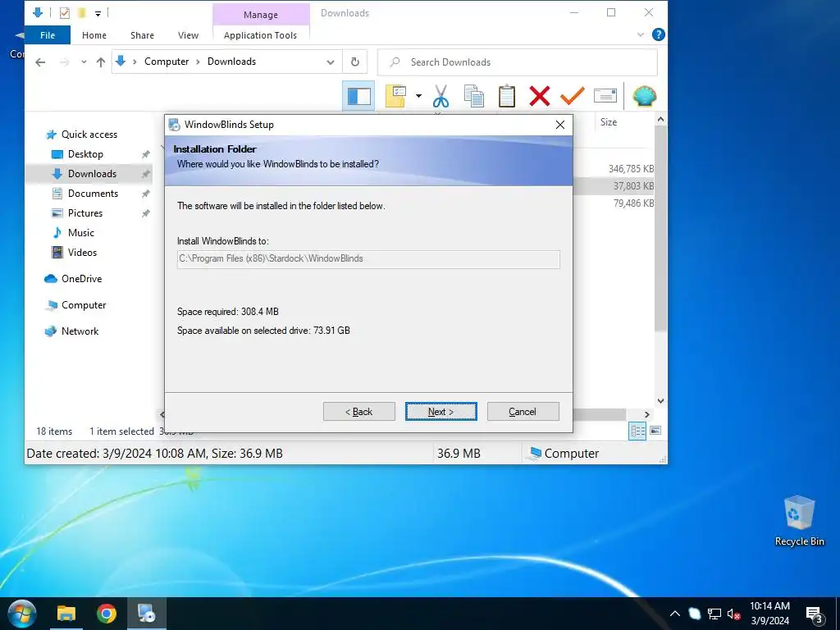
Task: Click the 346,785 KB file size cell
Action: pyautogui.click(x=631, y=169)
